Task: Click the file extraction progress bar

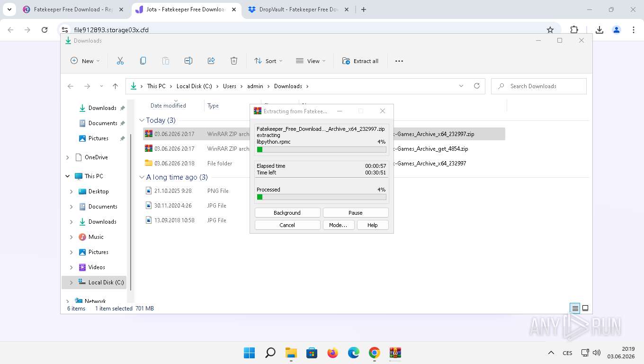Action: click(x=322, y=149)
